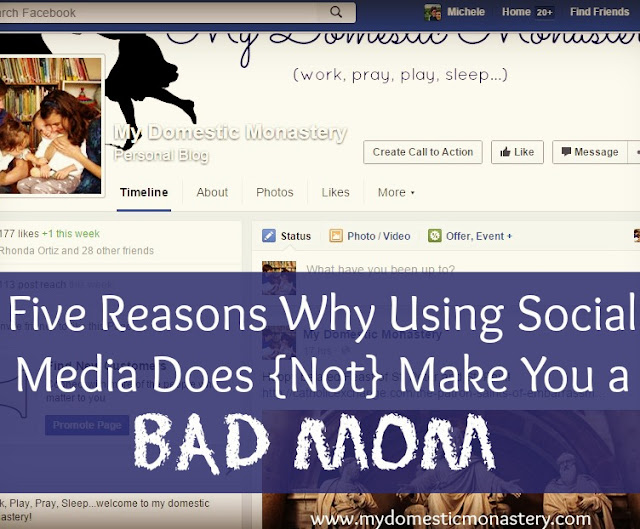Open Michele's profile name link

[x=466, y=12]
